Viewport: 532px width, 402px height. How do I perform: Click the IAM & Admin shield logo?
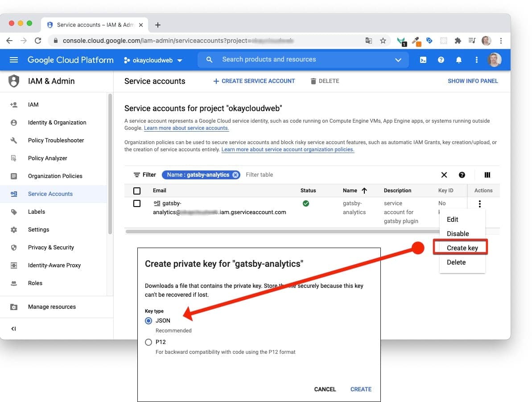pos(13,81)
